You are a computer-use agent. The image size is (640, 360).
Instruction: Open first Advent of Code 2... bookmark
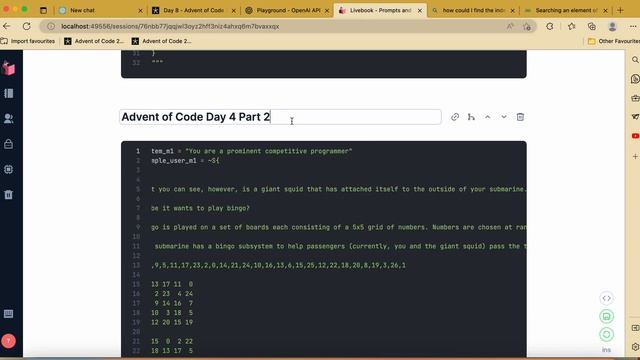tap(94, 41)
